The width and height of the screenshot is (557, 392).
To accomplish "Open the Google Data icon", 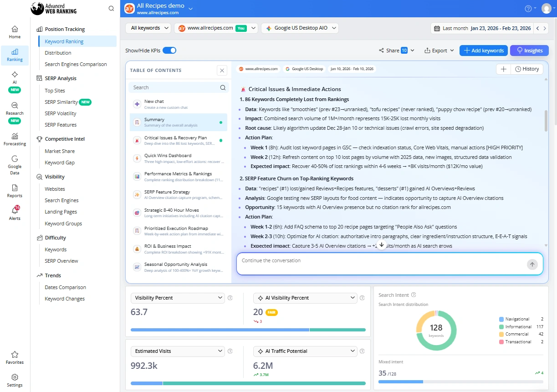I will 15,164.
